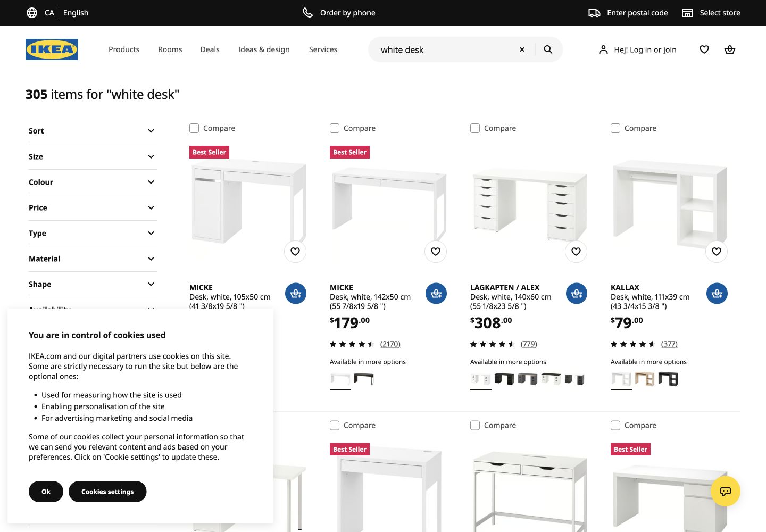Open the globe language selector icon

click(32, 13)
